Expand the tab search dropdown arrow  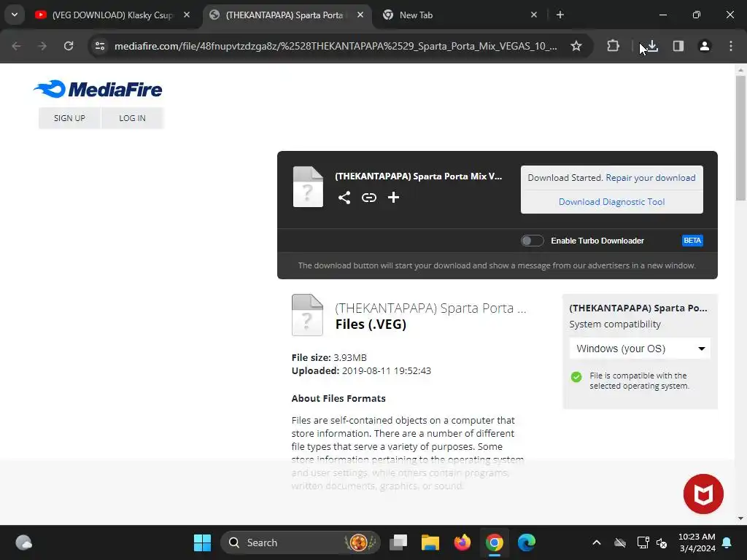15,15
